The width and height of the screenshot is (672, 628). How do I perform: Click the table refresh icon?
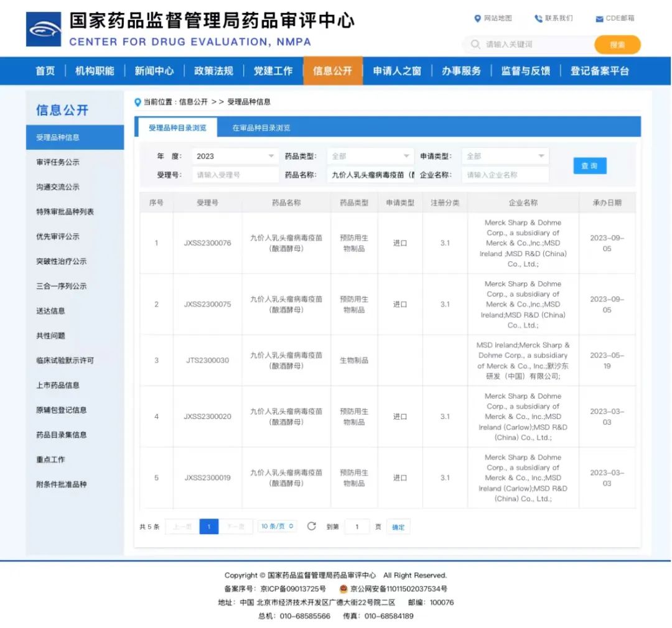pyautogui.click(x=312, y=527)
